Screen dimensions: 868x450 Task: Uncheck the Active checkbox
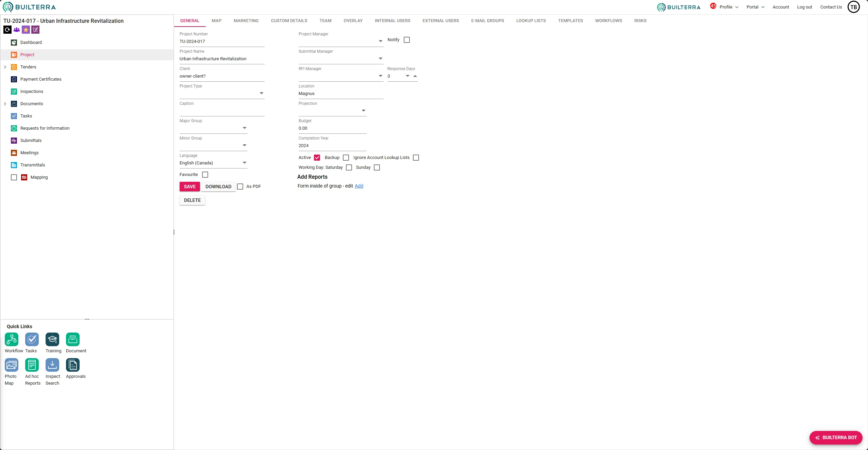pyautogui.click(x=317, y=158)
